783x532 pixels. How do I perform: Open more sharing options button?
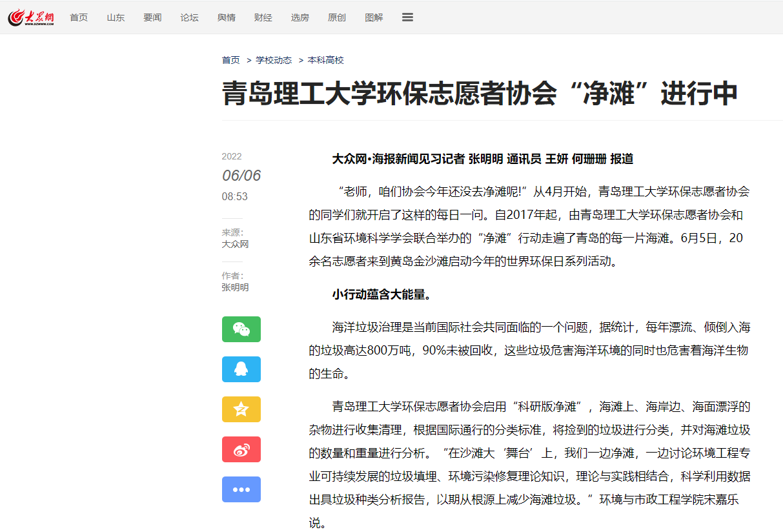(241, 489)
